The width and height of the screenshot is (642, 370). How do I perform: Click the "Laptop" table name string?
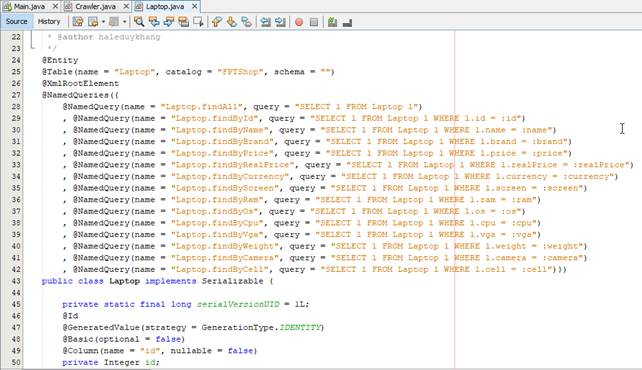click(x=135, y=72)
